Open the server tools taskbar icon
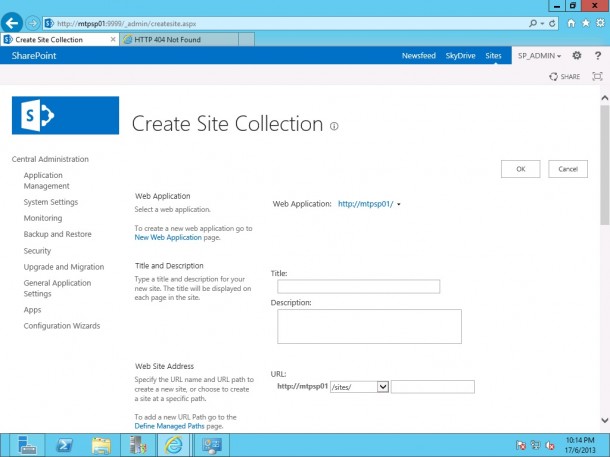 pos(138,445)
